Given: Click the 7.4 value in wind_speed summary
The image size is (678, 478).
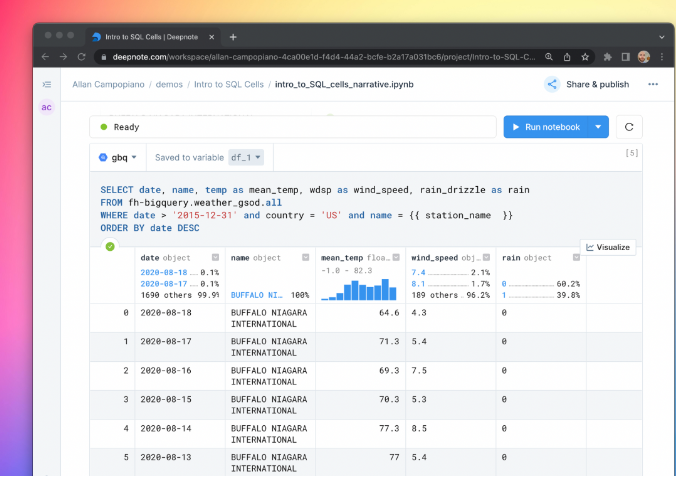Looking at the screenshot, I should click(x=418, y=272).
